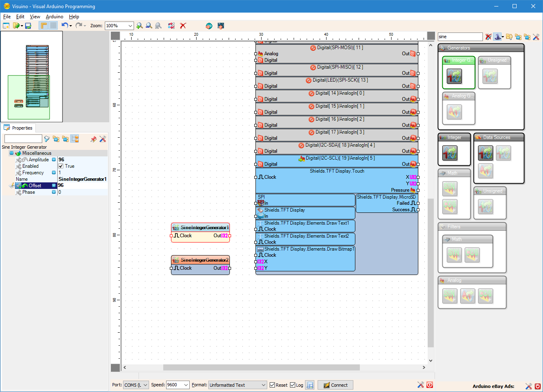This screenshot has width=543, height=392.
Task: Click the Connect button at the bottom
Action: point(335,385)
